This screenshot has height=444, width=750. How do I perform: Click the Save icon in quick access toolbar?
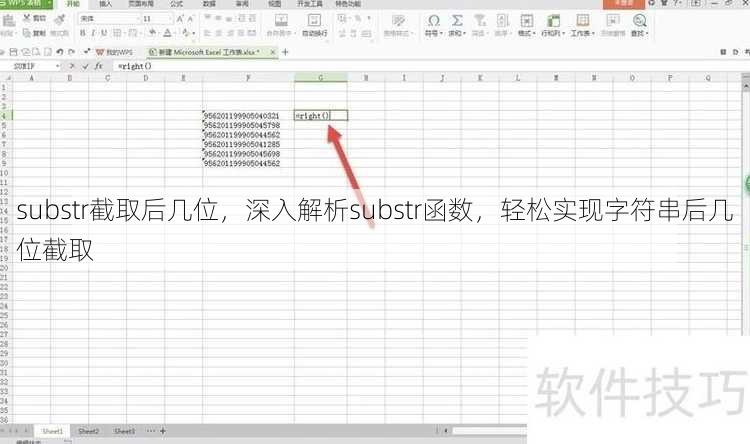tap(13, 52)
